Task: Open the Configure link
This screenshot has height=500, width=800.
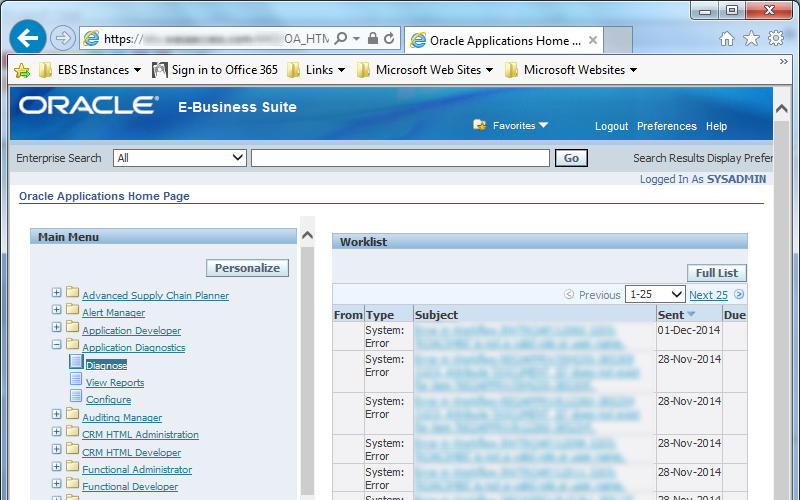Action: tap(109, 400)
